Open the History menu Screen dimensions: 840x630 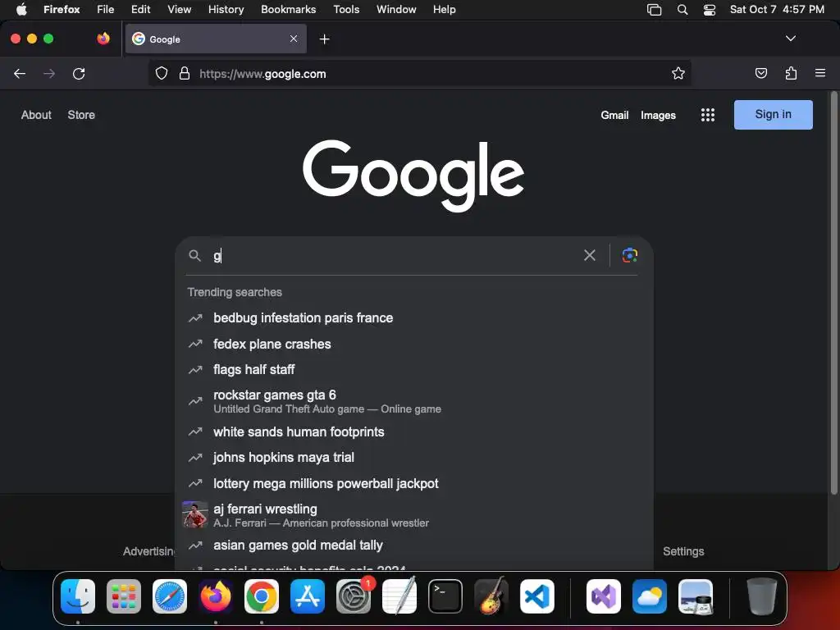click(226, 9)
